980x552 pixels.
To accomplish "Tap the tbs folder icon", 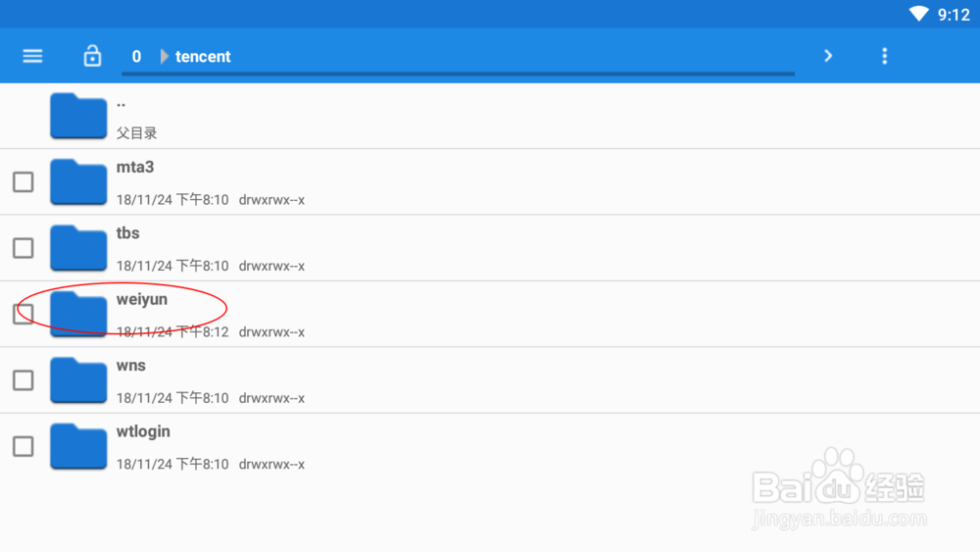I will [x=78, y=248].
